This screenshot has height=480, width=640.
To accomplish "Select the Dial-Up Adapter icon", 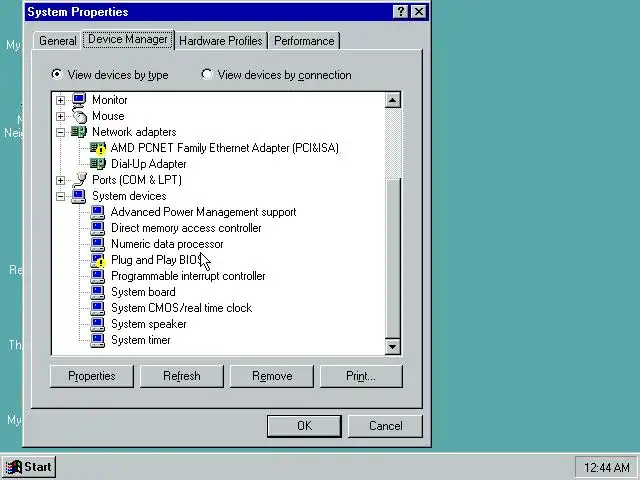I will pyautogui.click(x=98, y=164).
